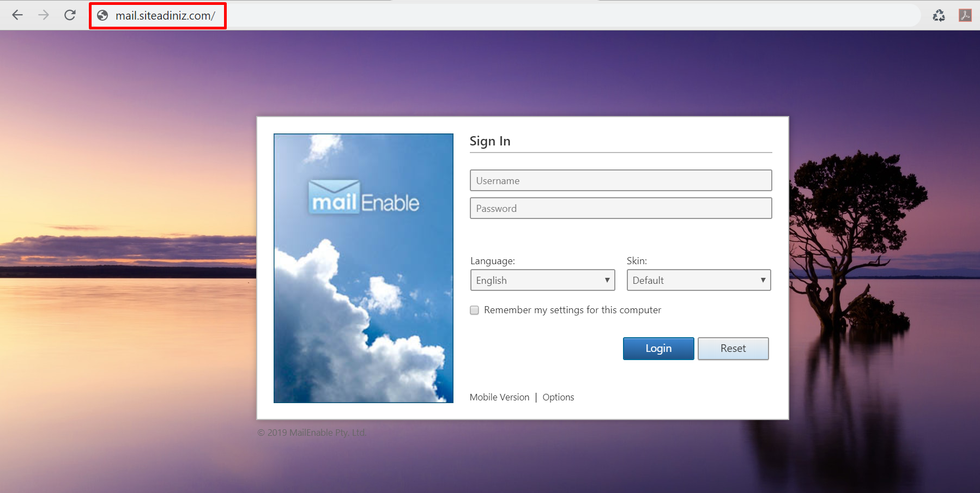Enable Remember my settings checkbox
The height and width of the screenshot is (493, 980).
point(474,310)
